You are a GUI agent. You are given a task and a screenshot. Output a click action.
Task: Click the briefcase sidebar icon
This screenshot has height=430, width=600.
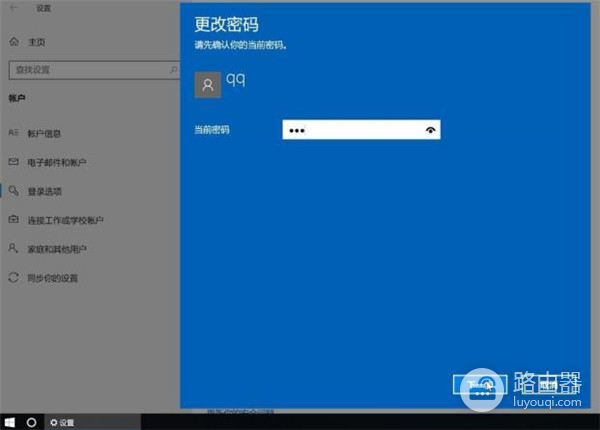(x=14, y=220)
